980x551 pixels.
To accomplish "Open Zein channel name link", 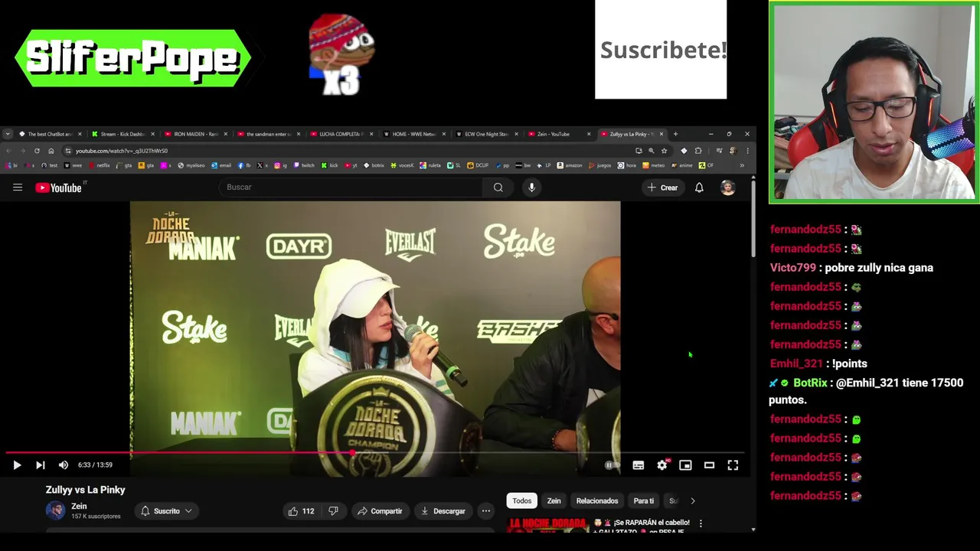I will 79,506.
